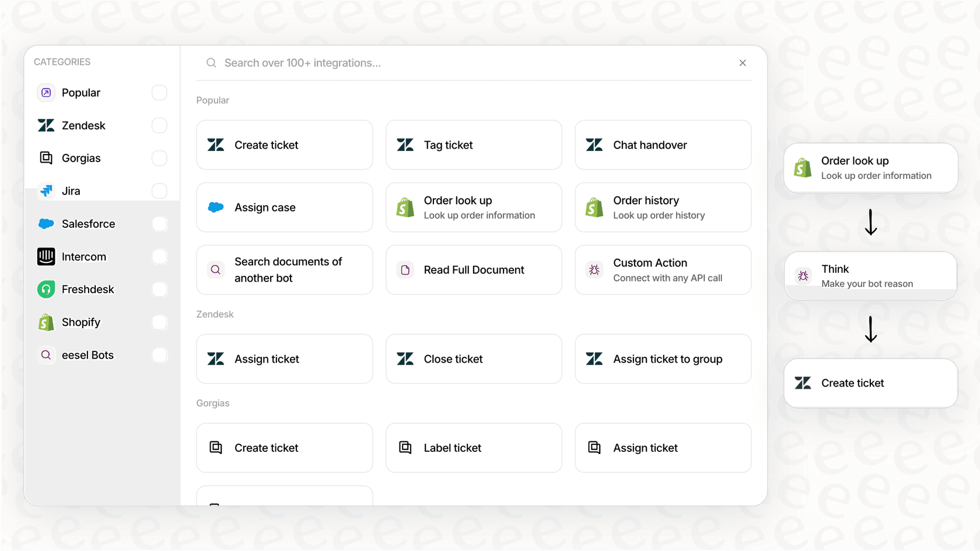
Task: Click the Gorgias icon in the sidebar
Action: pos(45,158)
